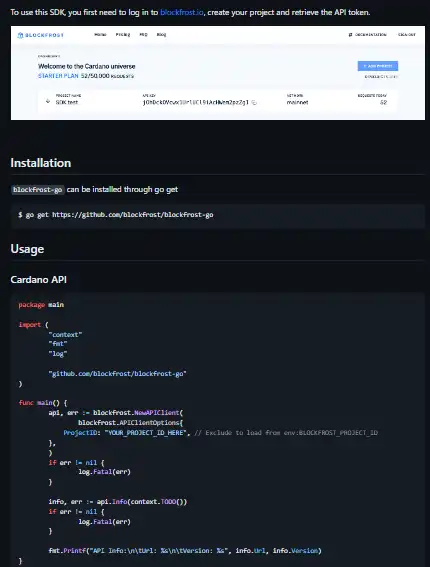Click the YOUR_PROJECT_ID_HERE string

coord(145,432)
